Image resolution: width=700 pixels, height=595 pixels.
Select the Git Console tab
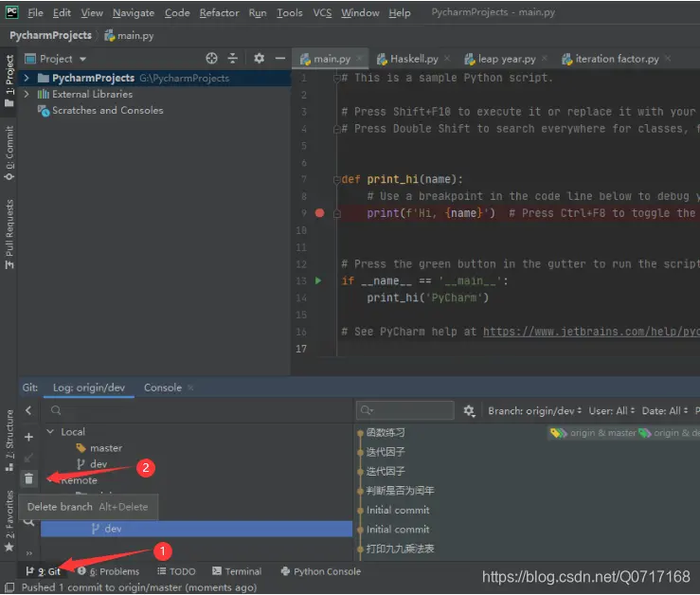pyautogui.click(x=163, y=388)
